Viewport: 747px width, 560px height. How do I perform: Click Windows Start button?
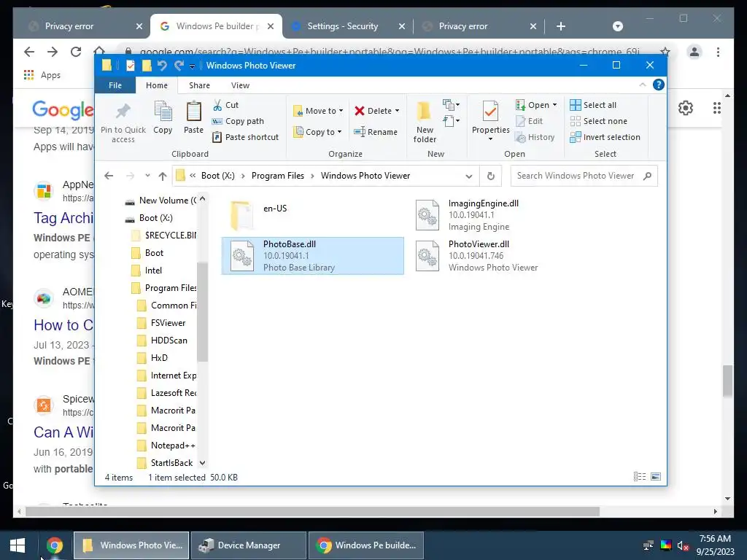[18, 545]
